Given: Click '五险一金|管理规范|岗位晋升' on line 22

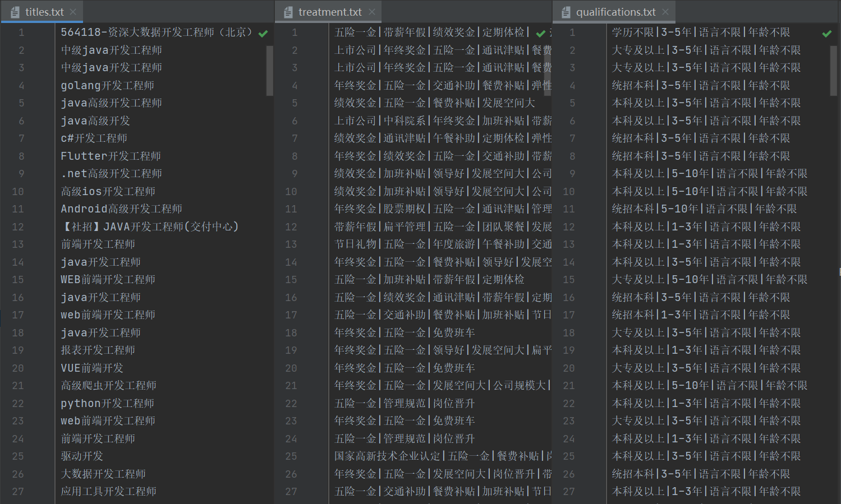Looking at the screenshot, I should click(x=405, y=404).
